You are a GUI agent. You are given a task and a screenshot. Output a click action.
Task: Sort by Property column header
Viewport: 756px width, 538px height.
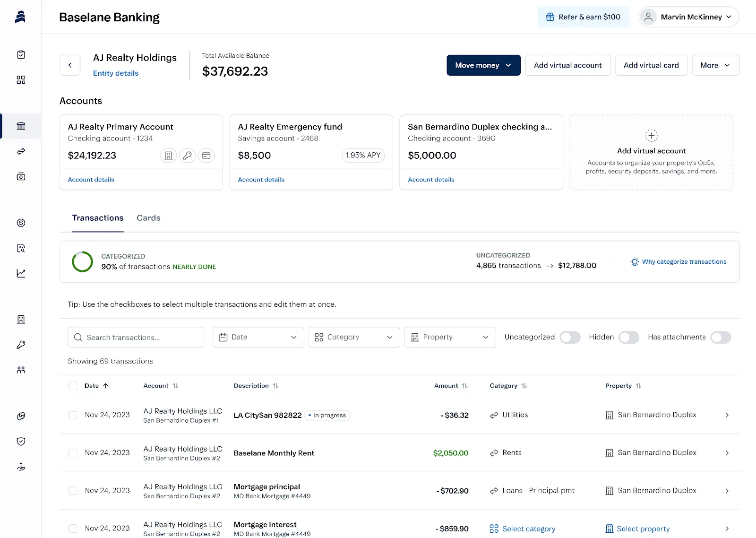point(623,386)
